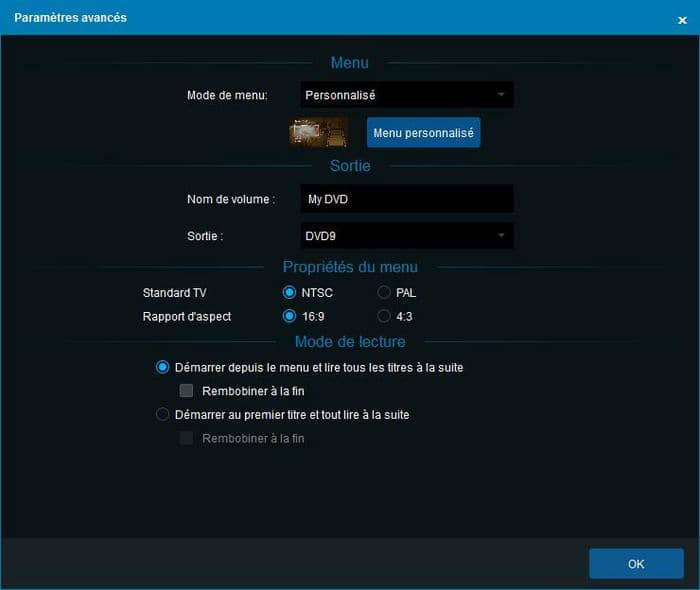Screen dimensions: 700x590
Task: Select the PAL TV standard
Action: [x=383, y=292]
